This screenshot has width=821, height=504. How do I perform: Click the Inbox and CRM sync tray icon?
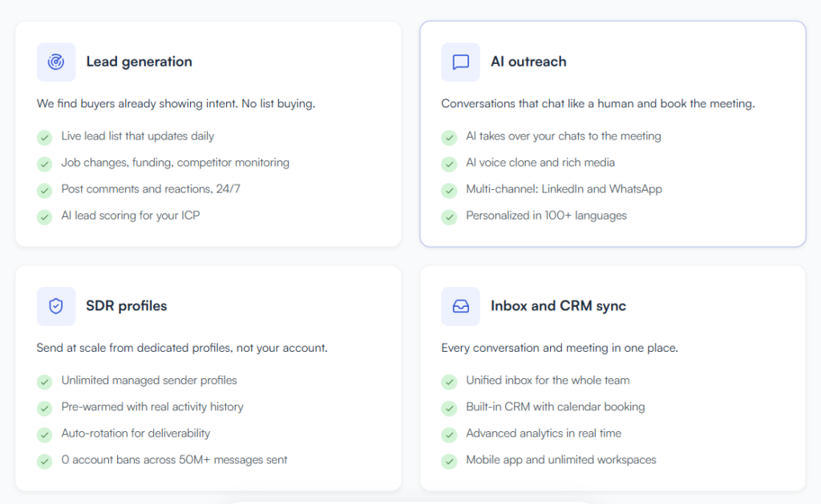tap(460, 306)
